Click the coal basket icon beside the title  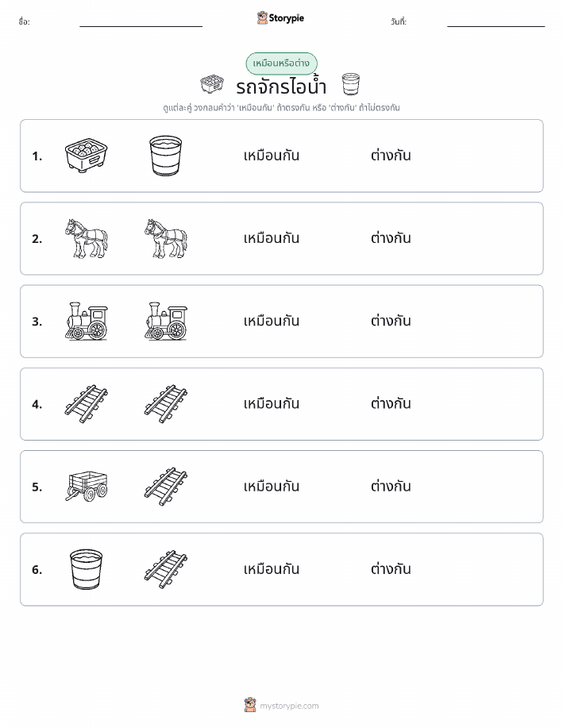(212, 84)
